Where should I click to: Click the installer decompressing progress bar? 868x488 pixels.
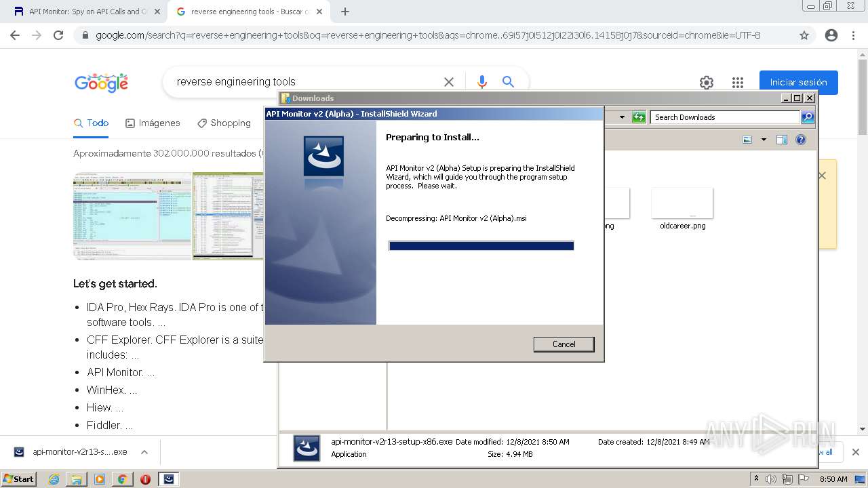(x=481, y=246)
